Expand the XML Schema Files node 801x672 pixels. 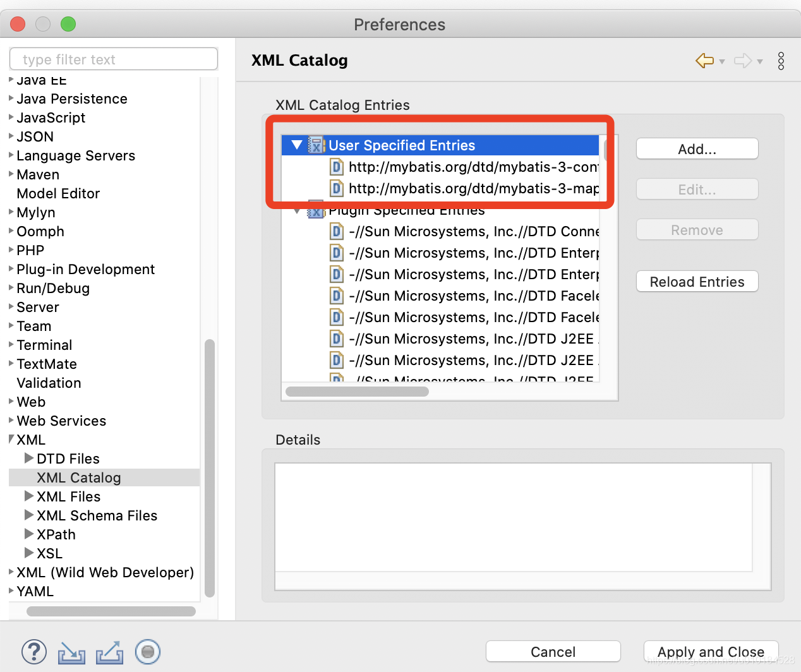(x=28, y=515)
